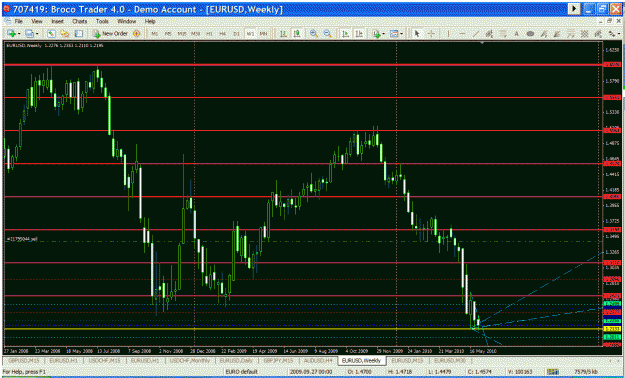Toggle the D1 daily timeframe
Image resolution: width=625 pixels, height=378 pixels.
coord(236,34)
